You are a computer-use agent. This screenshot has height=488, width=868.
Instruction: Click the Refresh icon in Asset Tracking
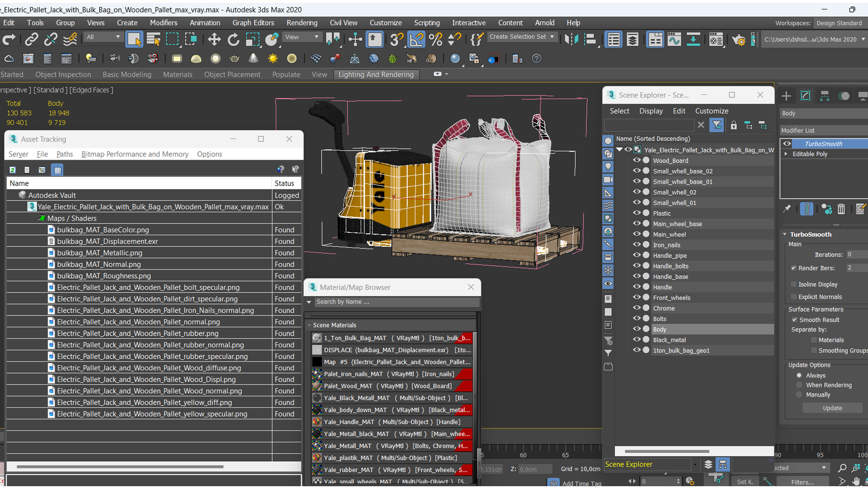13,170
